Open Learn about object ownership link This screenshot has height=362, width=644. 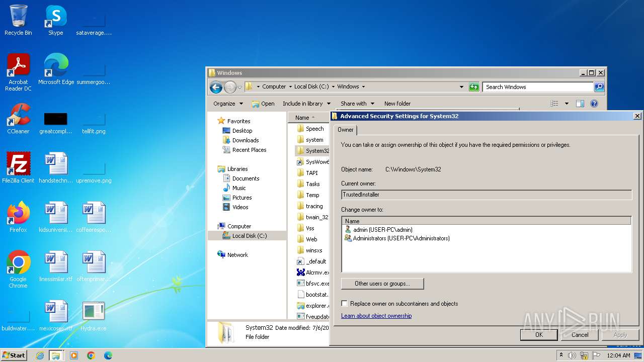376,316
